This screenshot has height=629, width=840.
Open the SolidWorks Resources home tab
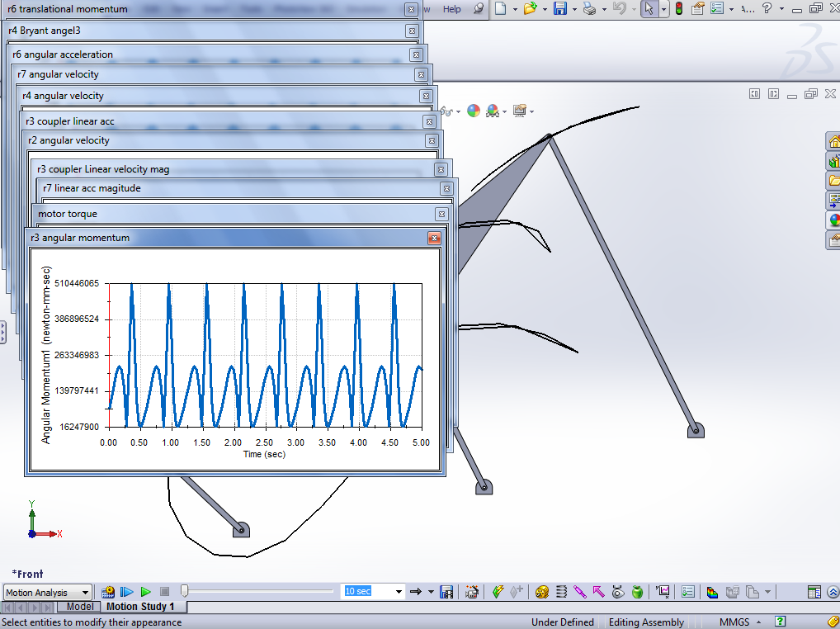pyautogui.click(x=833, y=141)
